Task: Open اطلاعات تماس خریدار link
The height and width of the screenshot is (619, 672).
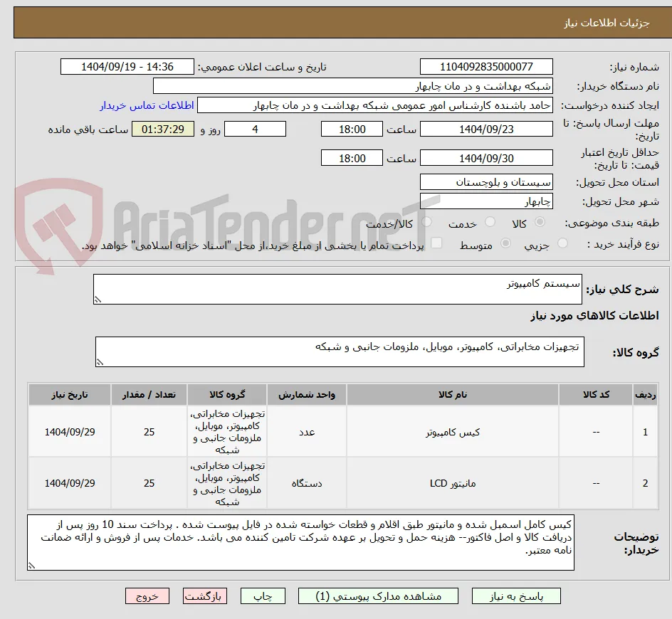Action: coord(147,105)
